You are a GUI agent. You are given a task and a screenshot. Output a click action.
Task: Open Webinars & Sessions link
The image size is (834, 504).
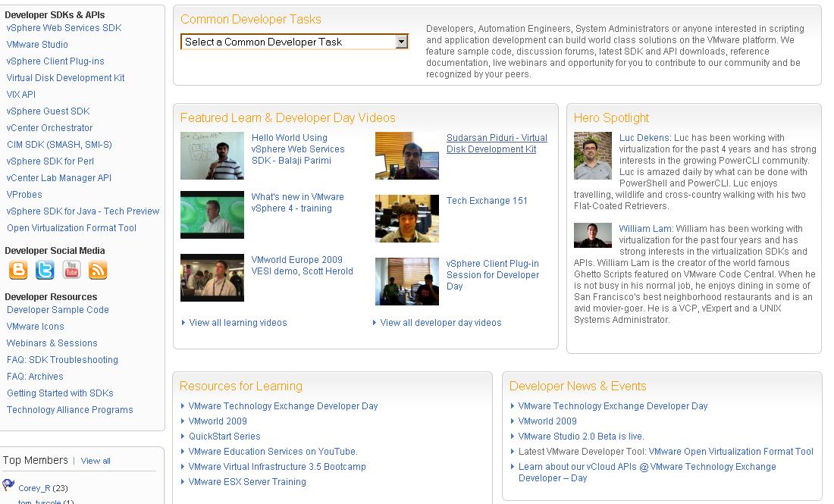tap(52, 343)
